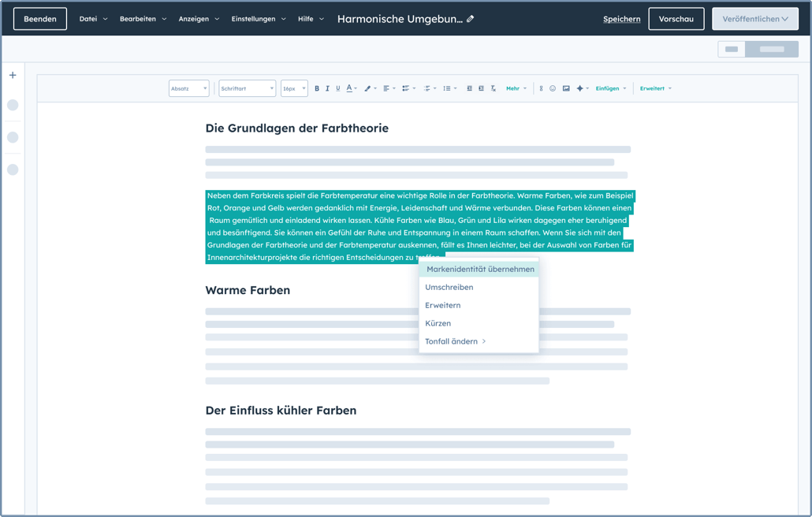Open the emoji picker

tap(553, 88)
